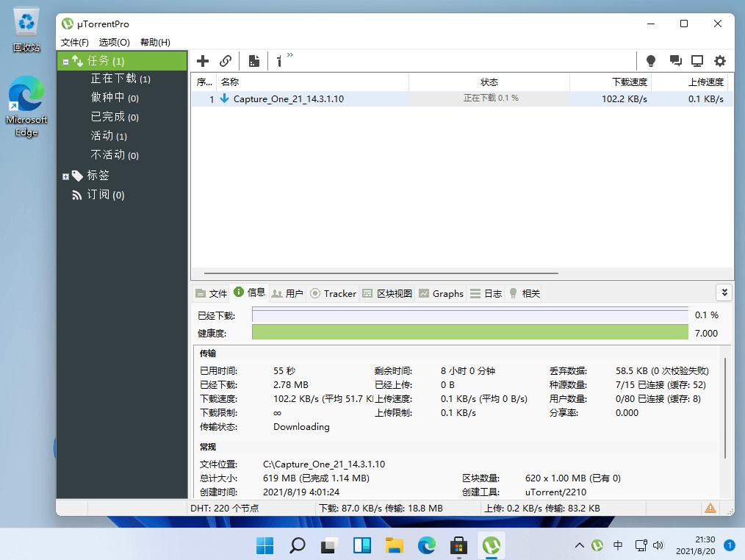
Task: Click the torrent list horizontal scrollbar
Action: 381,273
